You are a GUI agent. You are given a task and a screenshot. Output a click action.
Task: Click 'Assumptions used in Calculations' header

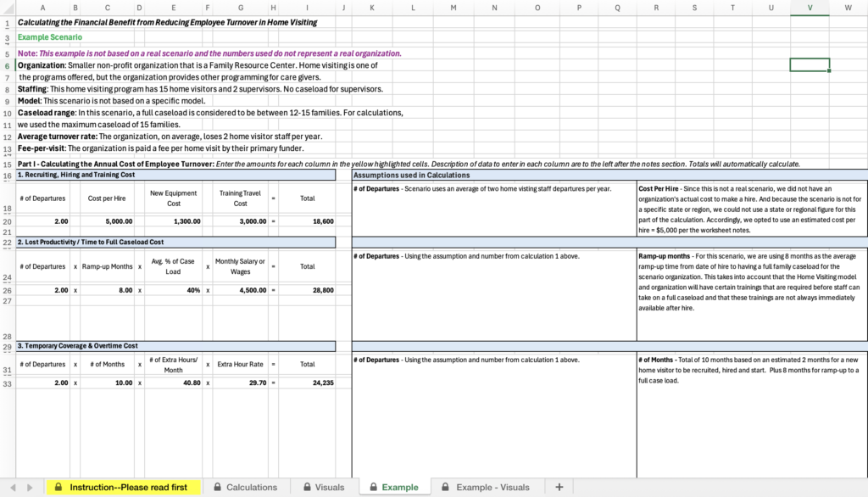(609, 175)
